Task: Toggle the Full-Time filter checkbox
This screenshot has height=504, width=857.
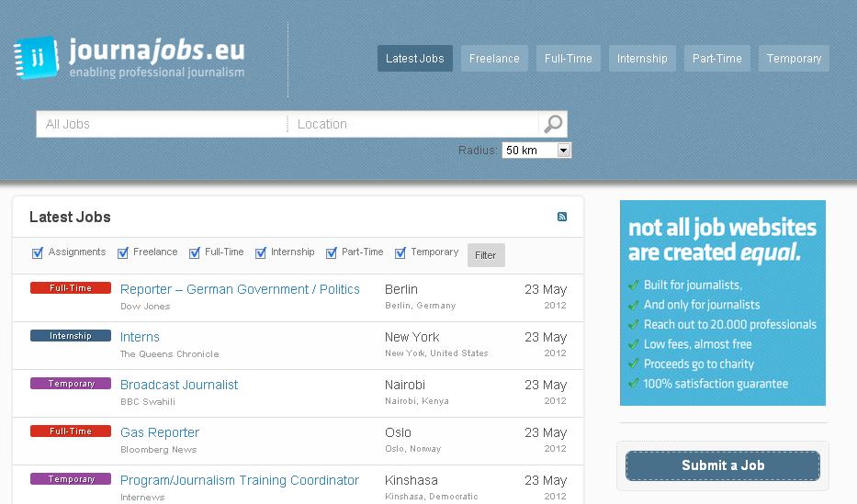Action: (194, 252)
